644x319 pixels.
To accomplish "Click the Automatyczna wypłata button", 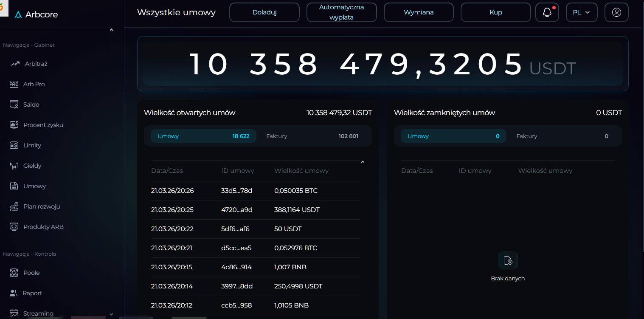I will pyautogui.click(x=341, y=12).
